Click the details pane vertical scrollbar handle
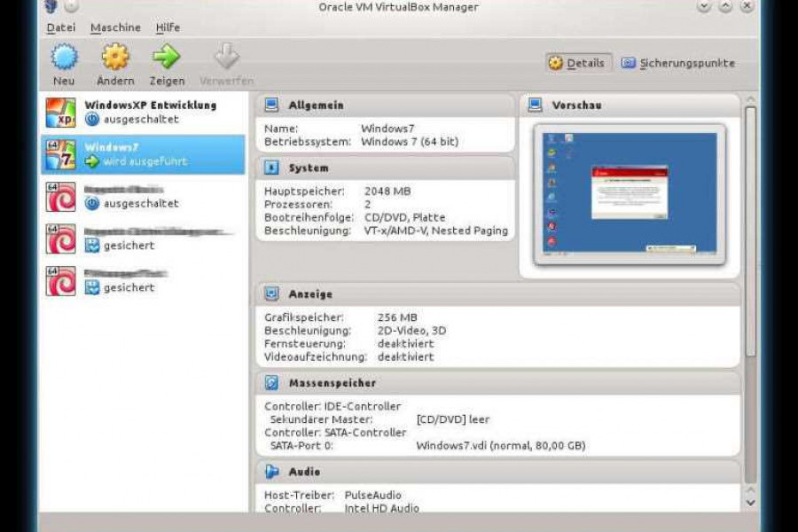 pyautogui.click(x=750, y=231)
